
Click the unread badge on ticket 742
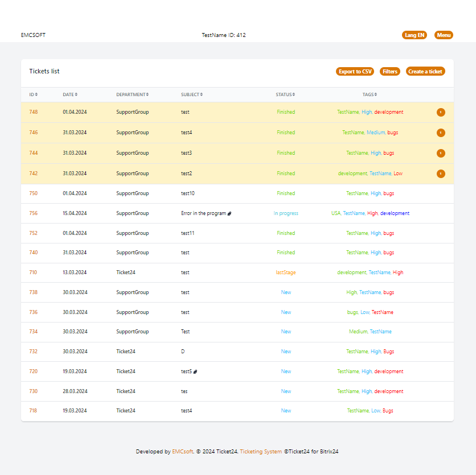(x=441, y=174)
